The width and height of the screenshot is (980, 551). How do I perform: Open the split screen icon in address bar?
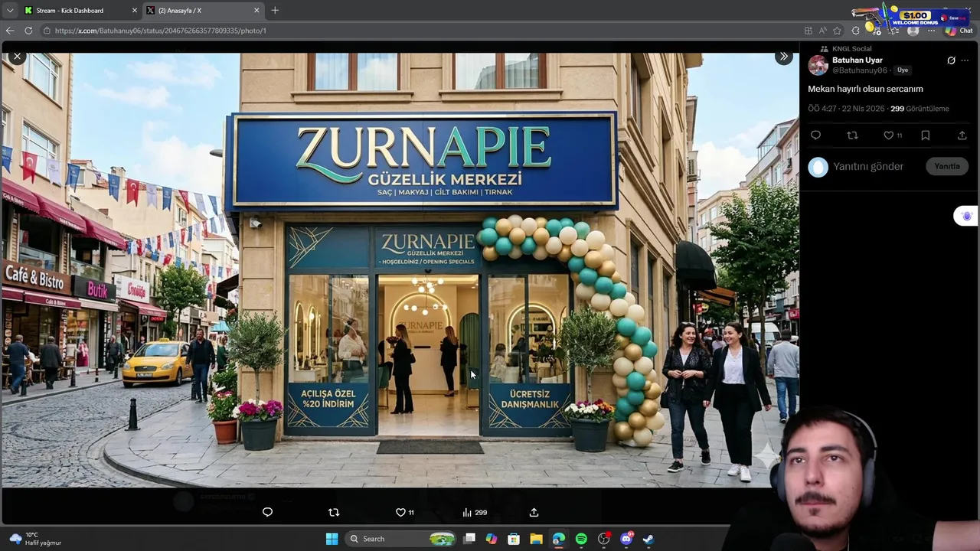(808, 31)
